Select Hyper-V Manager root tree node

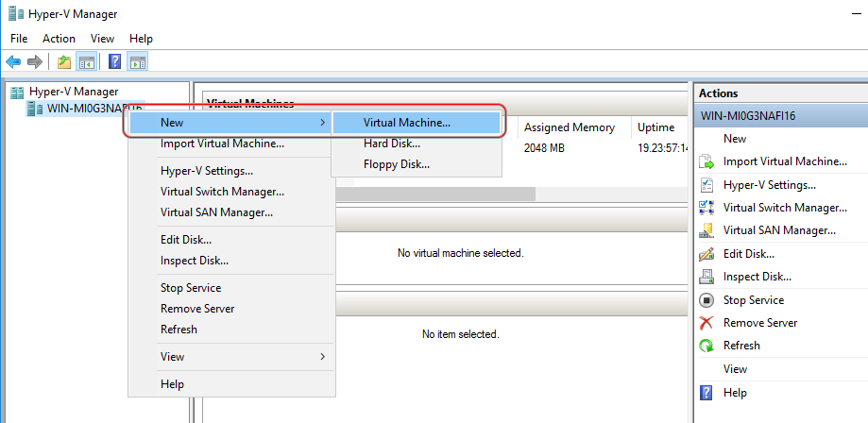point(74,92)
